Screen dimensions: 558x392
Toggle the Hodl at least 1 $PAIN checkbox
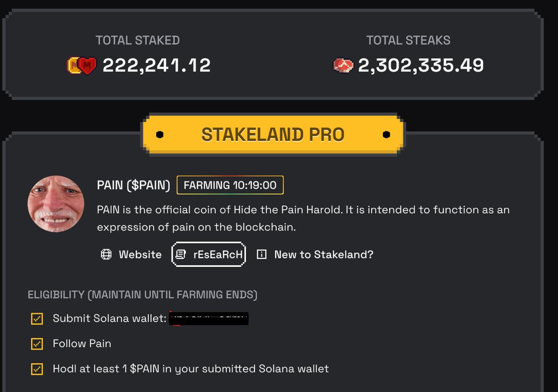[37, 369]
